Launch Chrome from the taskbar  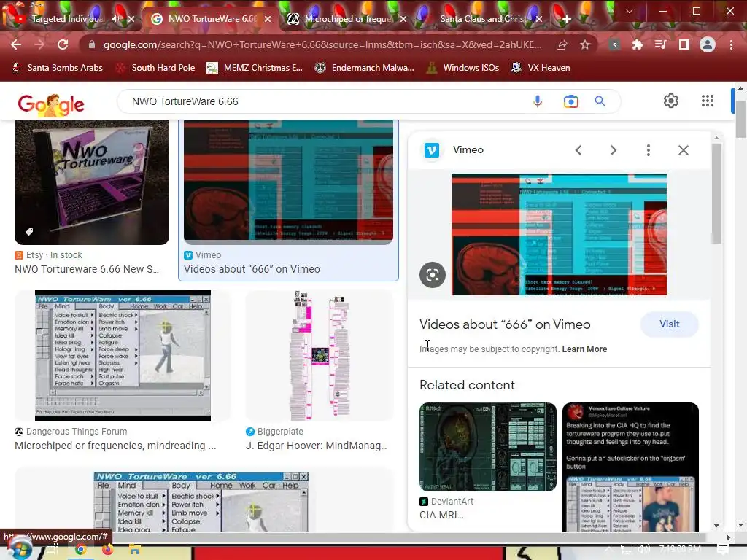(80, 550)
